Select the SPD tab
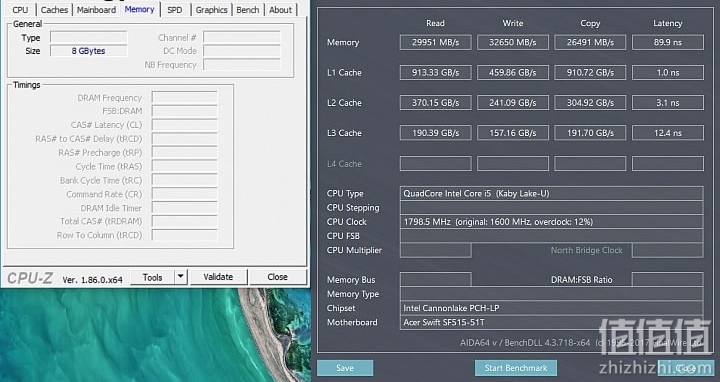Screen dimensions: 720x382 pos(174,10)
